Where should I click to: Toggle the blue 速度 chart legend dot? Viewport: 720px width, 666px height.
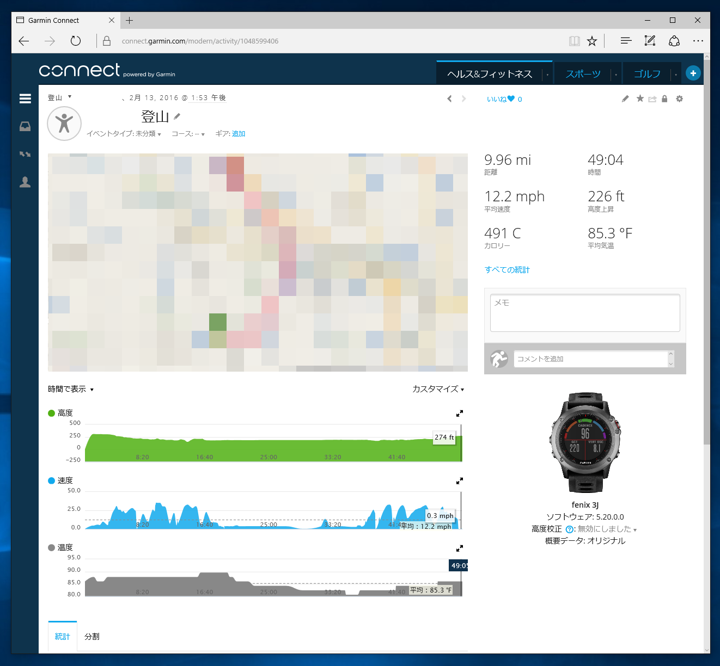click(x=51, y=480)
